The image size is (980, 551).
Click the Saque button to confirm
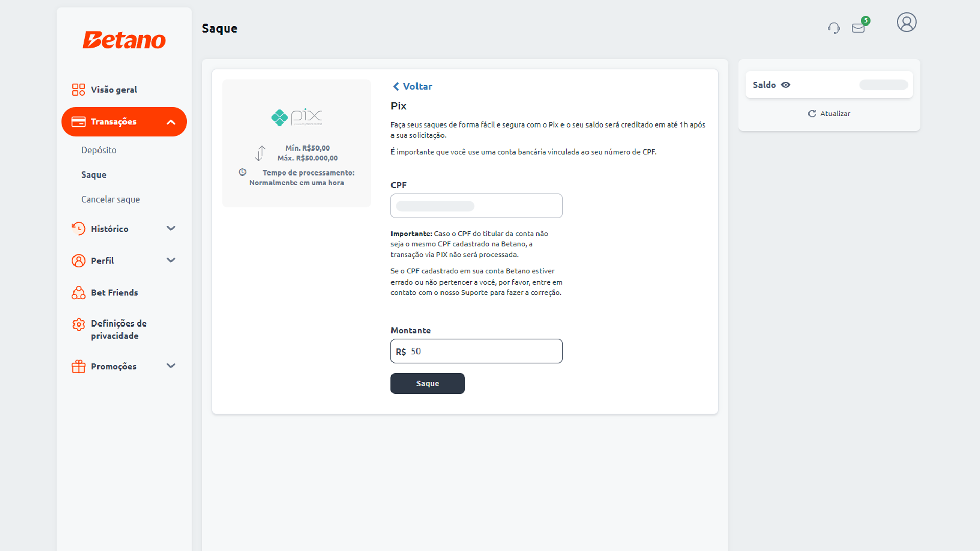(x=427, y=384)
